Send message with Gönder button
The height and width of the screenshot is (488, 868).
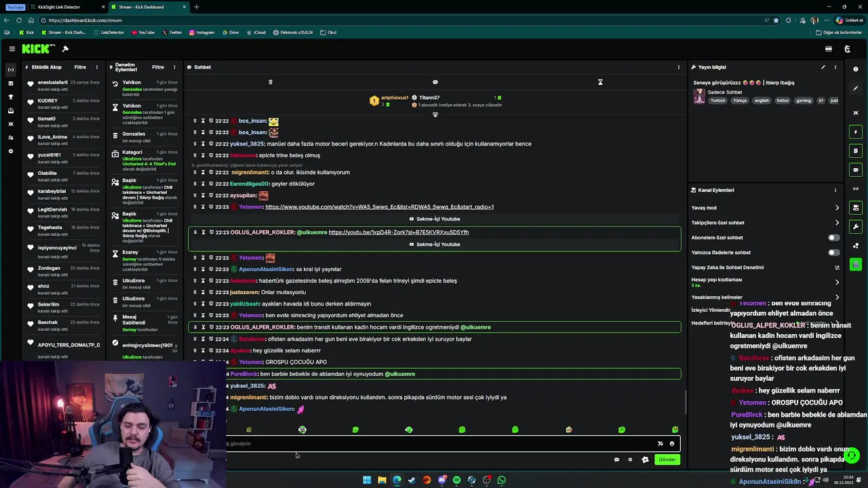667,460
